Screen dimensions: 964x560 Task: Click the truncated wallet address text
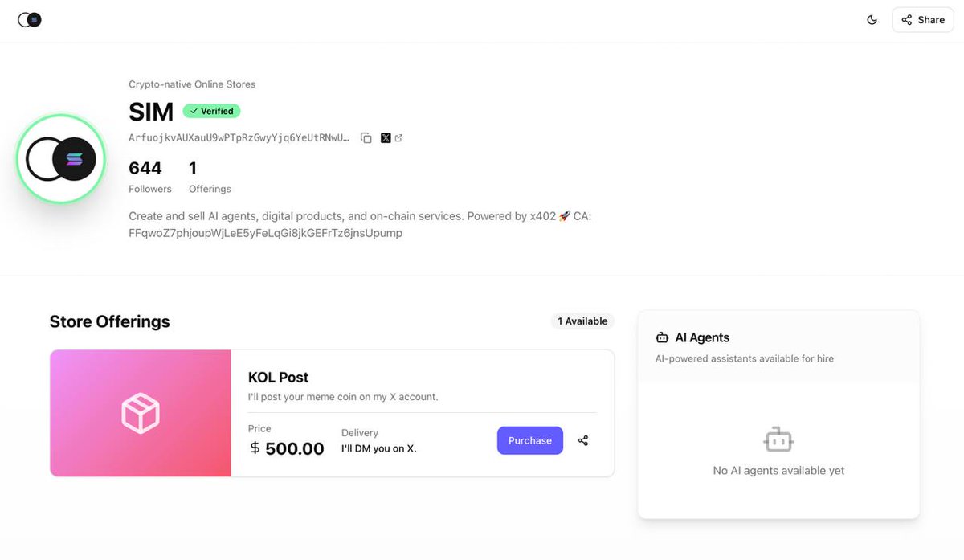click(x=239, y=138)
